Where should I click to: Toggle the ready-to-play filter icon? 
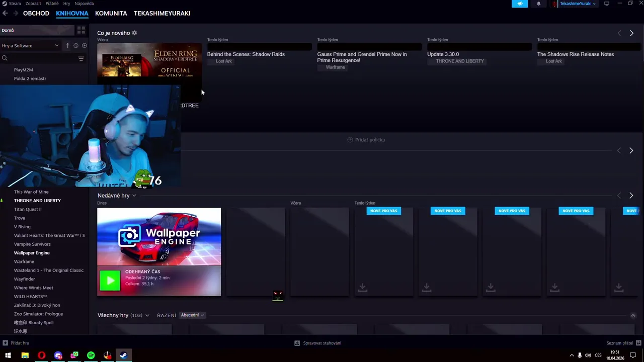pos(85,45)
